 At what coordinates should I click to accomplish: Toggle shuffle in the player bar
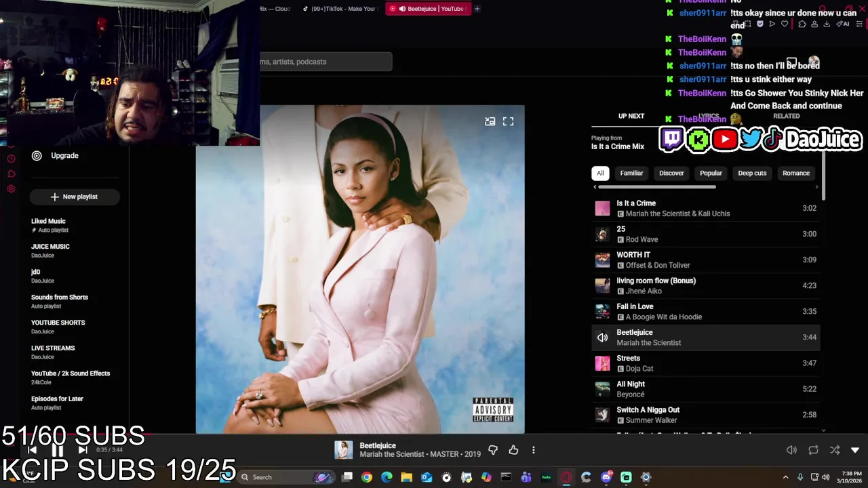tap(835, 450)
